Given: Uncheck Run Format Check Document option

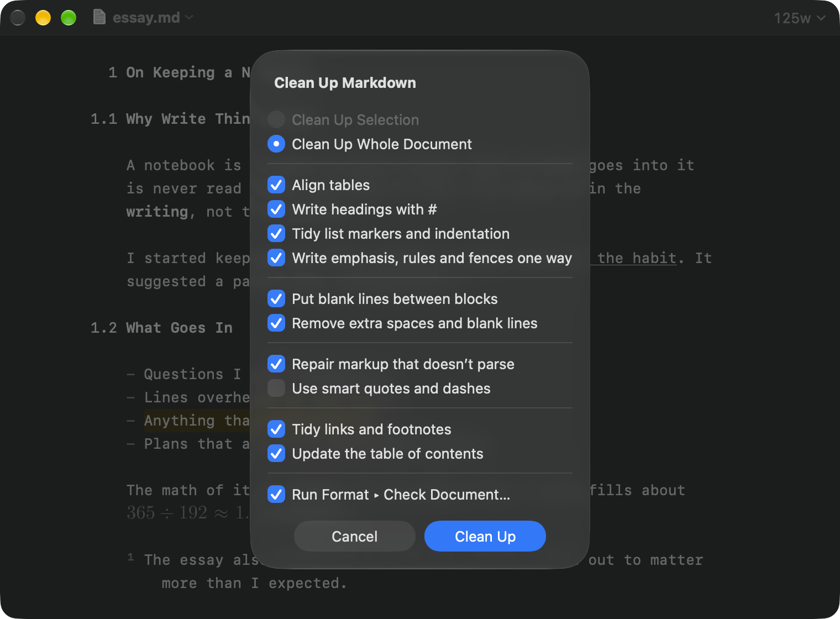Looking at the screenshot, I should click(x=276, y=495).
